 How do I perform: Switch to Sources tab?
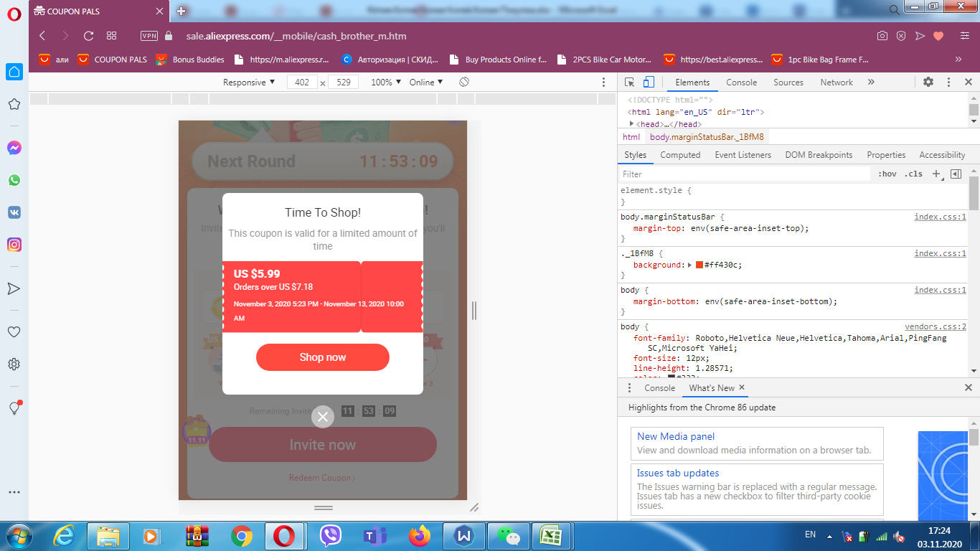tap(788, 83)
